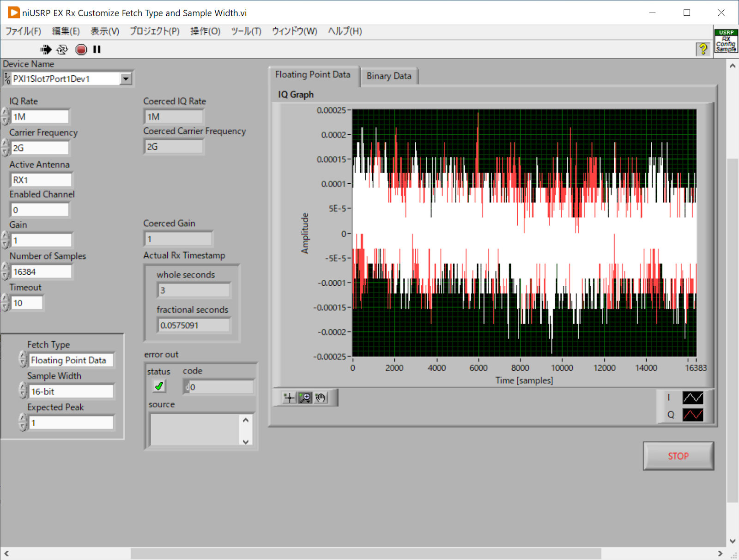
Task: Click the Run Continuously toolbar icon
Action: pos(62,49)
